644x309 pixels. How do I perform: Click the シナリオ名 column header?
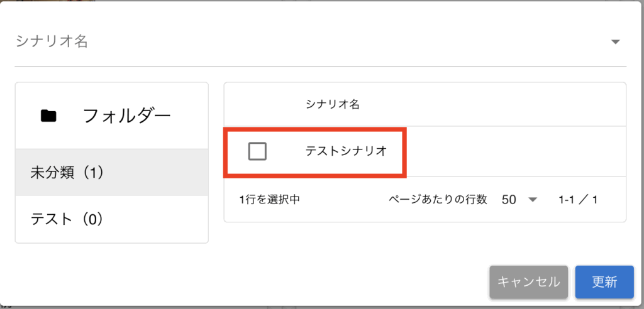[333, 104]
